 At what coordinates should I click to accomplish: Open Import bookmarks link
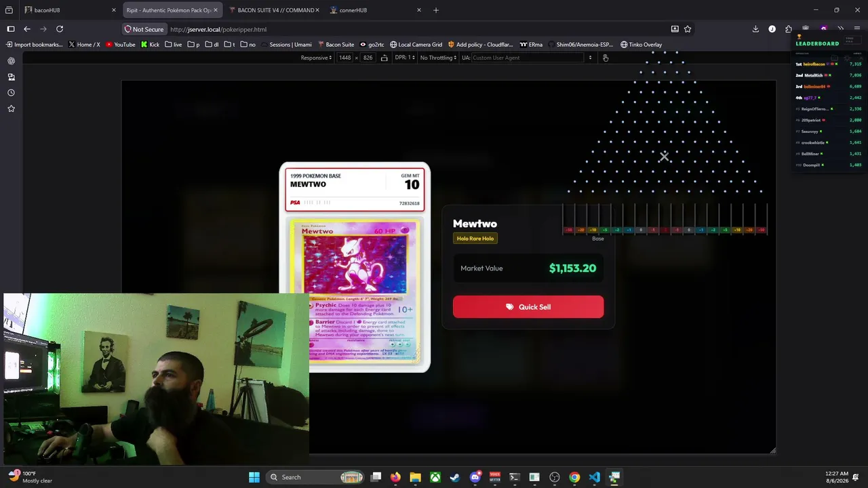tap(35, 45)
